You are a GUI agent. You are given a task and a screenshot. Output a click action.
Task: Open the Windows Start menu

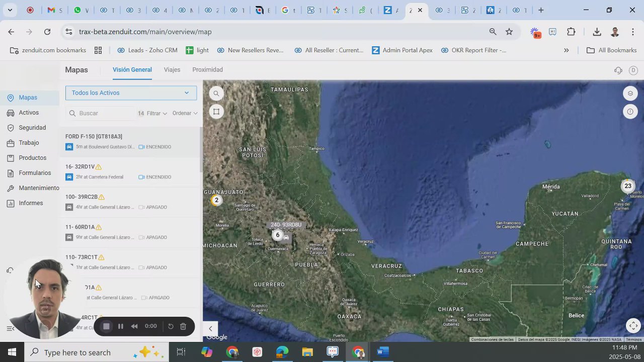tap(12, 352)
